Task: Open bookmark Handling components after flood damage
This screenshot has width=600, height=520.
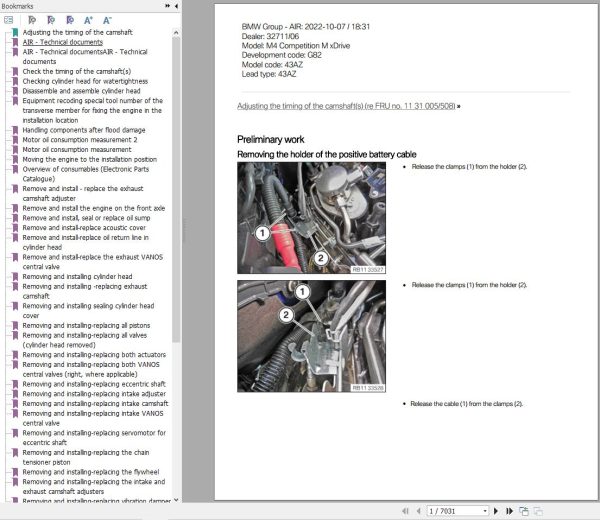Action: coord(84,130)
